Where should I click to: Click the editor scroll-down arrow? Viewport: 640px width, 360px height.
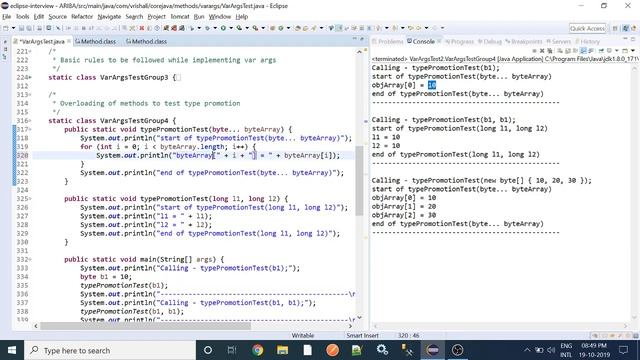(359, 318)
